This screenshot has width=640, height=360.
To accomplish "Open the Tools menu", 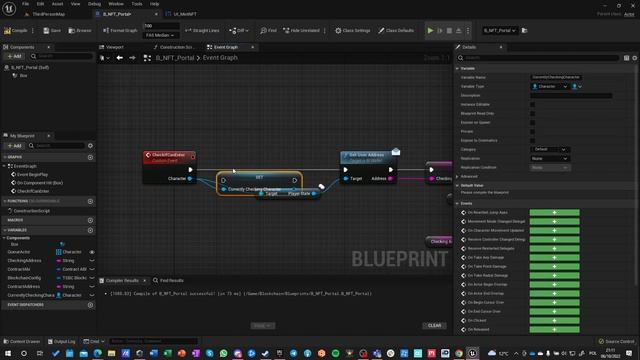I will coord(137,4).
